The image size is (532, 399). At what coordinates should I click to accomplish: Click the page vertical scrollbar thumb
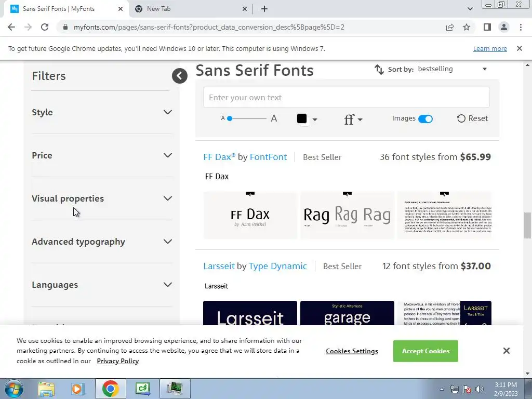click(x=527, y=225)
